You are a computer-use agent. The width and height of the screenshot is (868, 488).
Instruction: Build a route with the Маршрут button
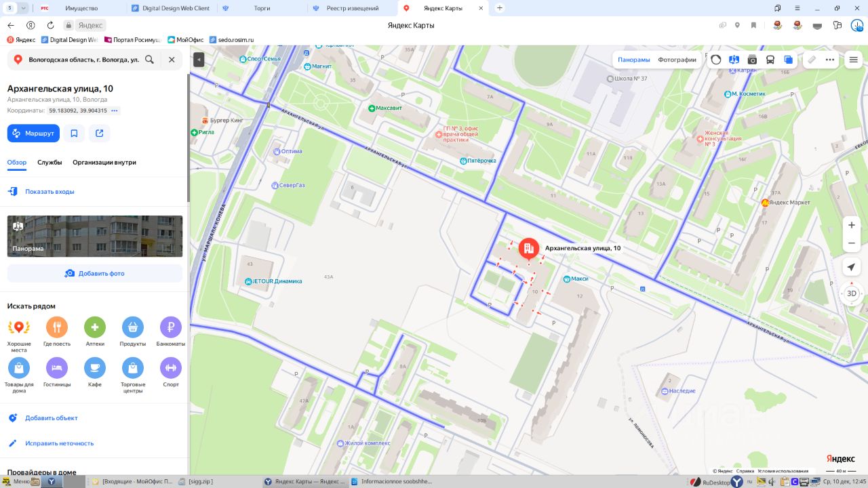[x=33, y=134]
